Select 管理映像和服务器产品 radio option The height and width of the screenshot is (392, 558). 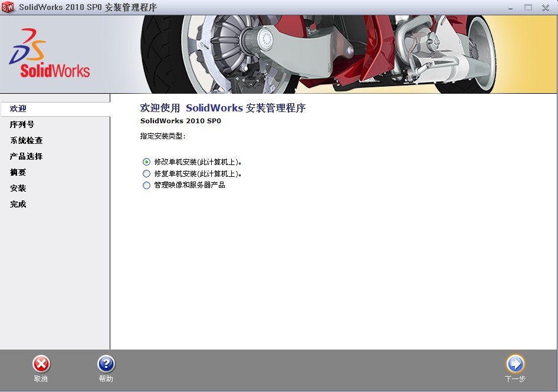click(x=146, y=185)
